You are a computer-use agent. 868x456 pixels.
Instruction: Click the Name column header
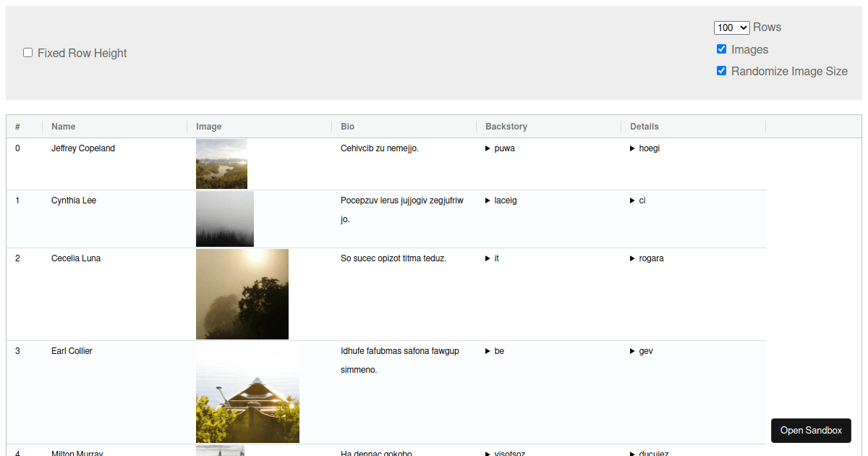point(64,127)
